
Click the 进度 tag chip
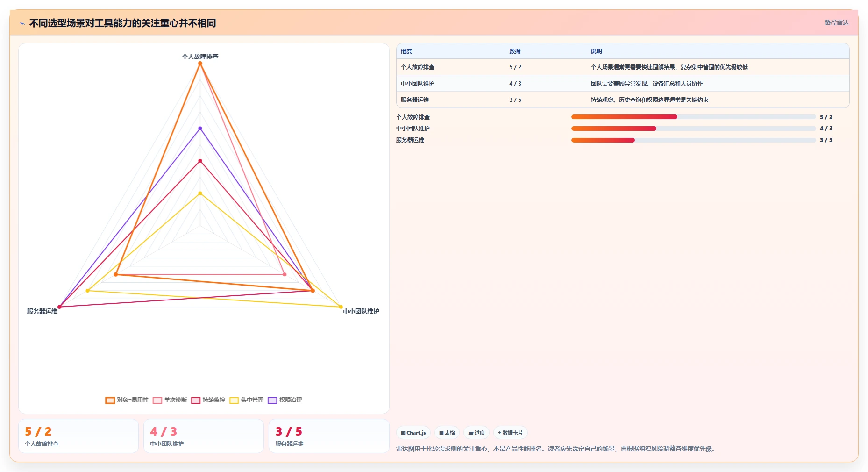tap(477, 433)
